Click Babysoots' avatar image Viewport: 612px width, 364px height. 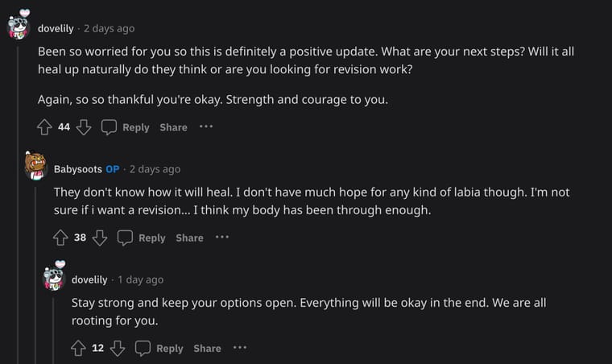(x=35, y=167)
